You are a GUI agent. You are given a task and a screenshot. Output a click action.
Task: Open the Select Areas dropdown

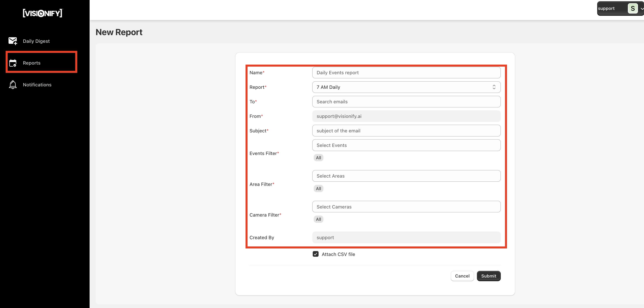[406, 176]
